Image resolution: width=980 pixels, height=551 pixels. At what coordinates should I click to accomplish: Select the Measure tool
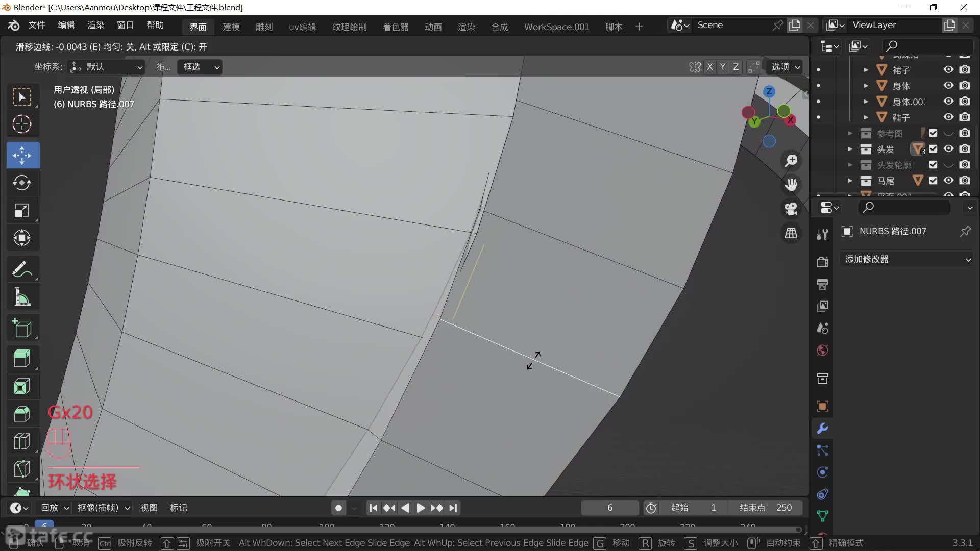tap(22, 296)
